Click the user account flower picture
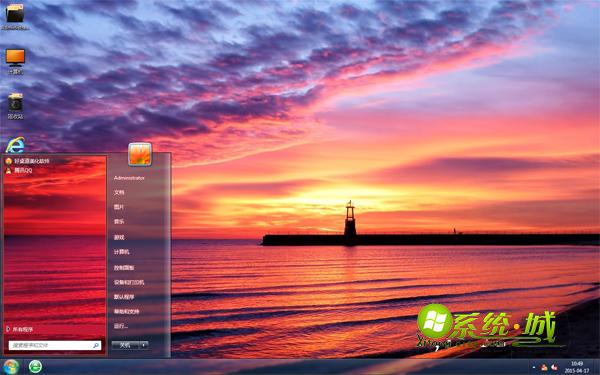This screenshot has height=375, width=600. (140, 154)
